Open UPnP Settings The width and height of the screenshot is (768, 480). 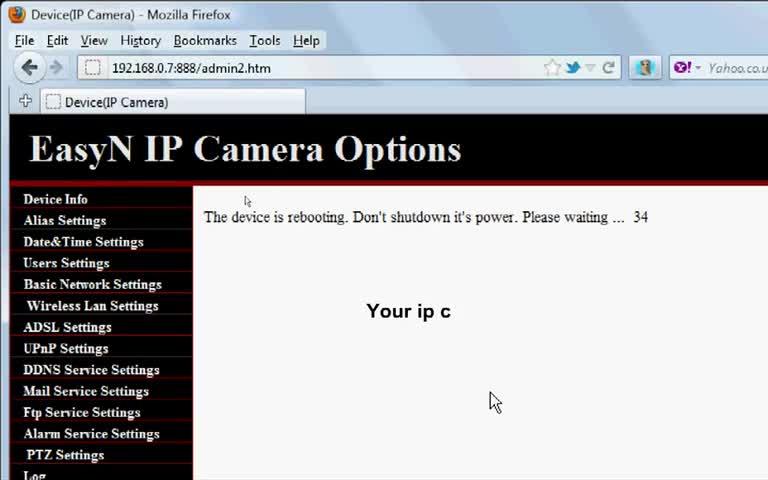66,349
